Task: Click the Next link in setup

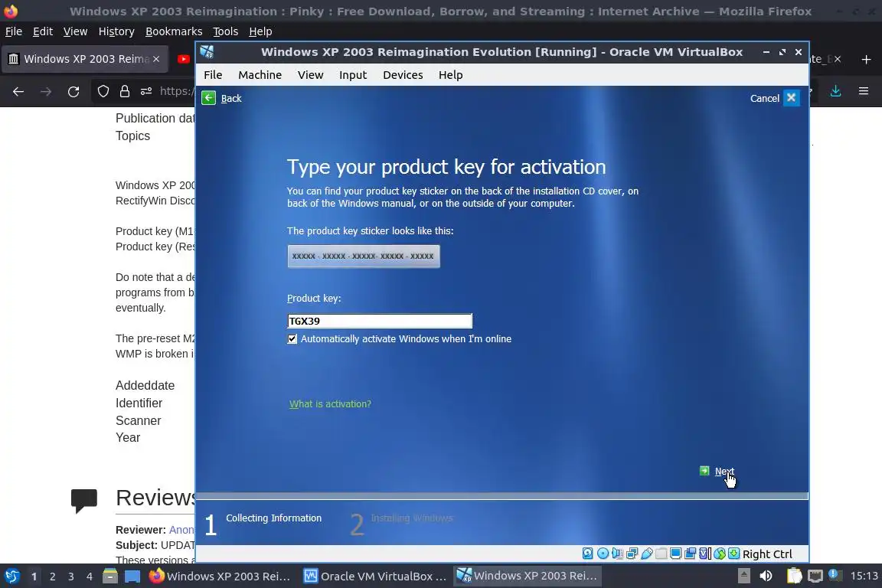Action: pos(724,472)
